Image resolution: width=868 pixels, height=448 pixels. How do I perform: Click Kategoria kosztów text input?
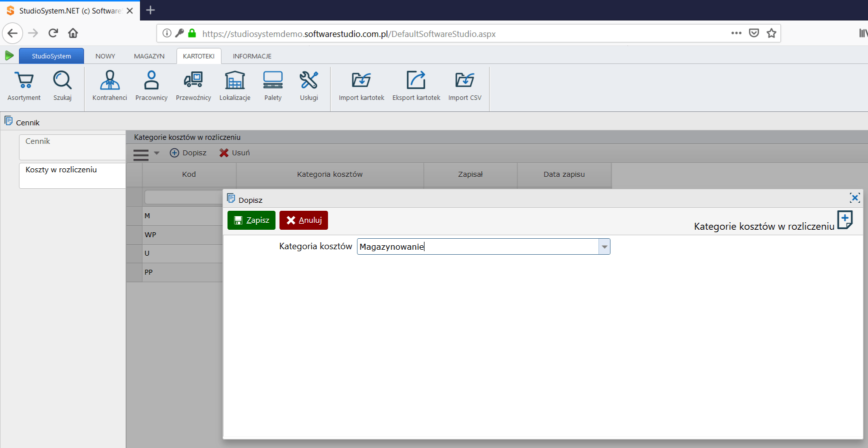pos(478,247)
